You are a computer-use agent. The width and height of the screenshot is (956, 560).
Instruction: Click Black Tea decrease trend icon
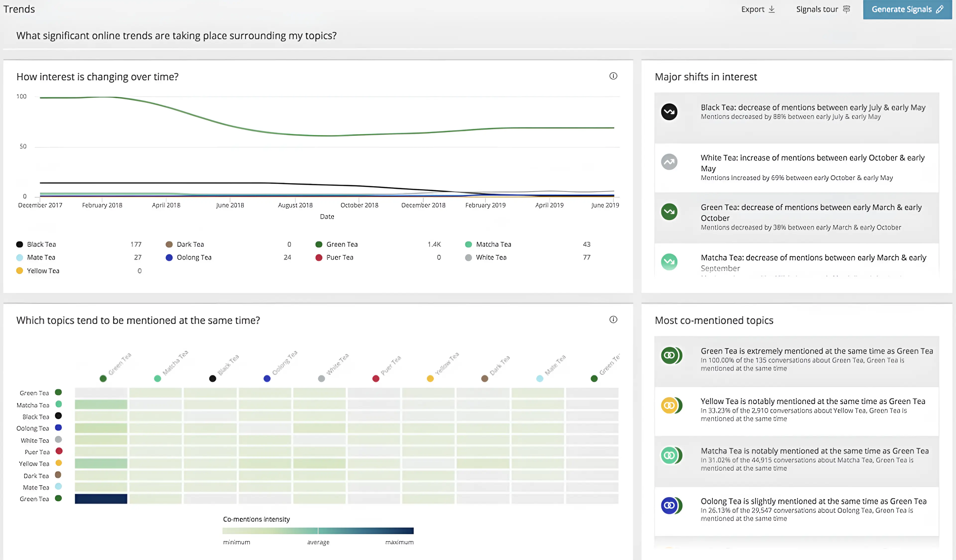tap(669, 112)
